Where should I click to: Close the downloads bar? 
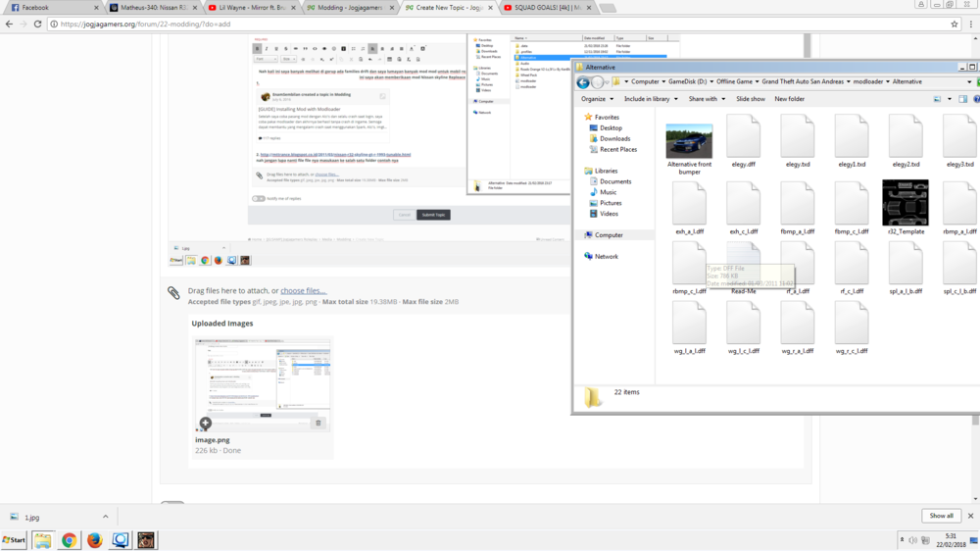coord(970,516)
